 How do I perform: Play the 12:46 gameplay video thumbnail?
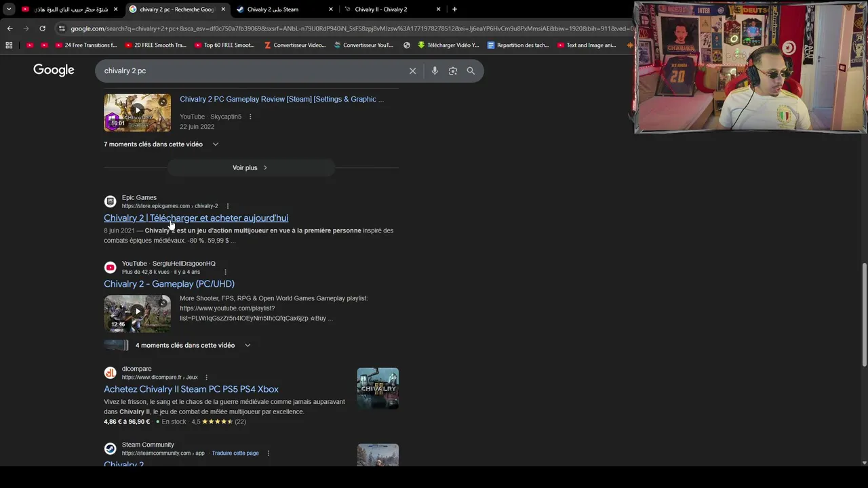click(137, 313)
